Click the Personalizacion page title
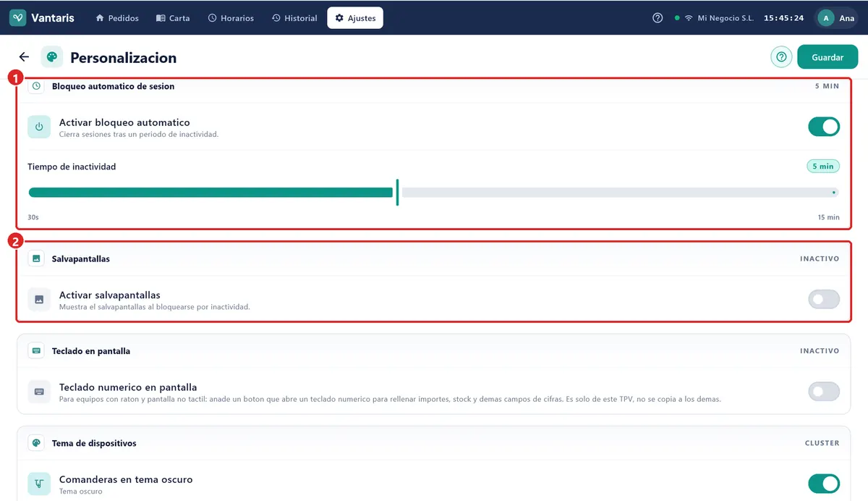The height and width of the screenshot is (501, 868). pos(123,58)
